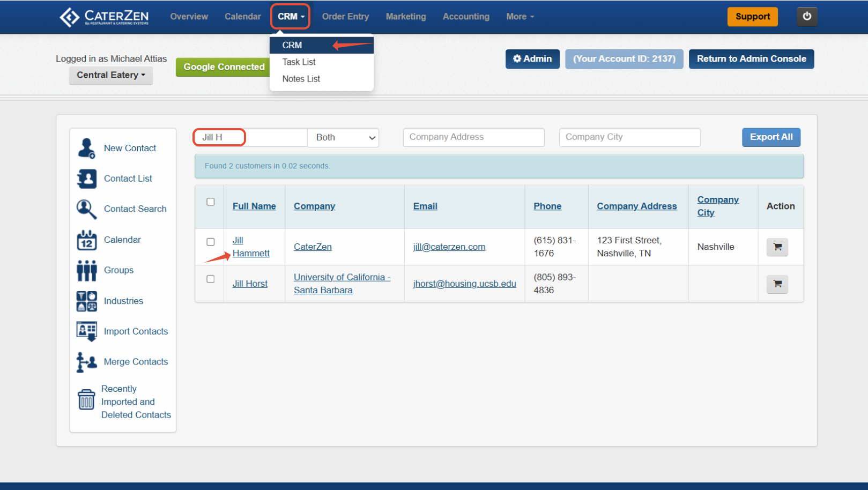
Task: Open Recently Imported and Deleted Contacts link
Action: point(136,402)
